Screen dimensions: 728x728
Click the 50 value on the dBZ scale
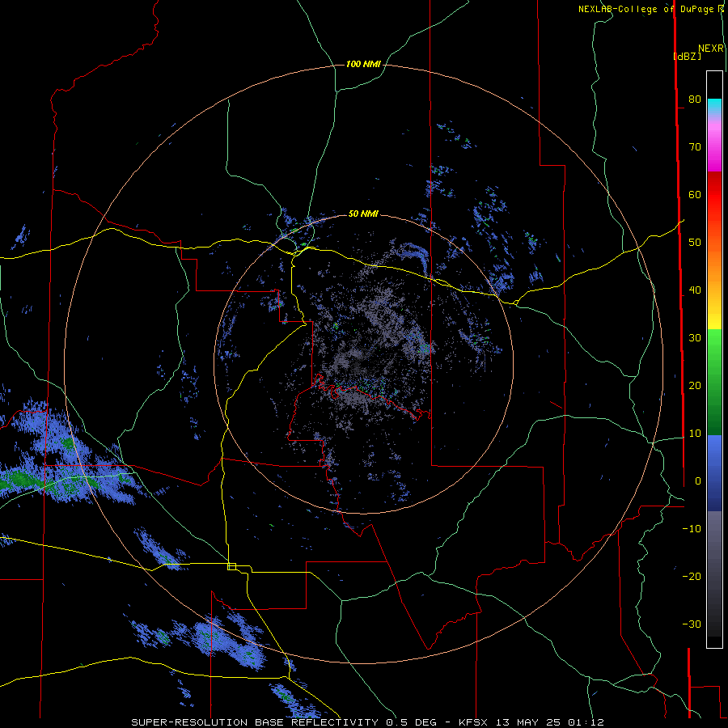695,243
